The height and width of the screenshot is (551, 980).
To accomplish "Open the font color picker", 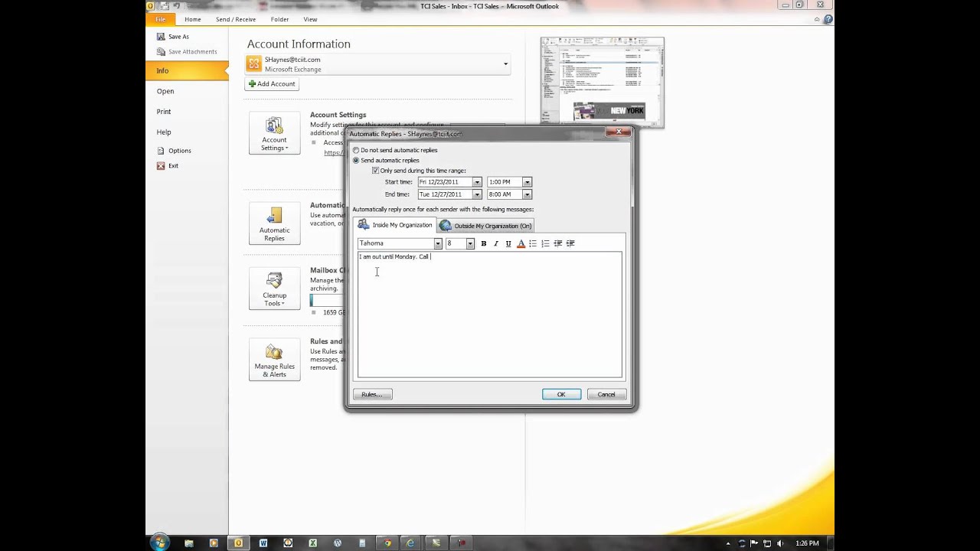I will [521, 243].
